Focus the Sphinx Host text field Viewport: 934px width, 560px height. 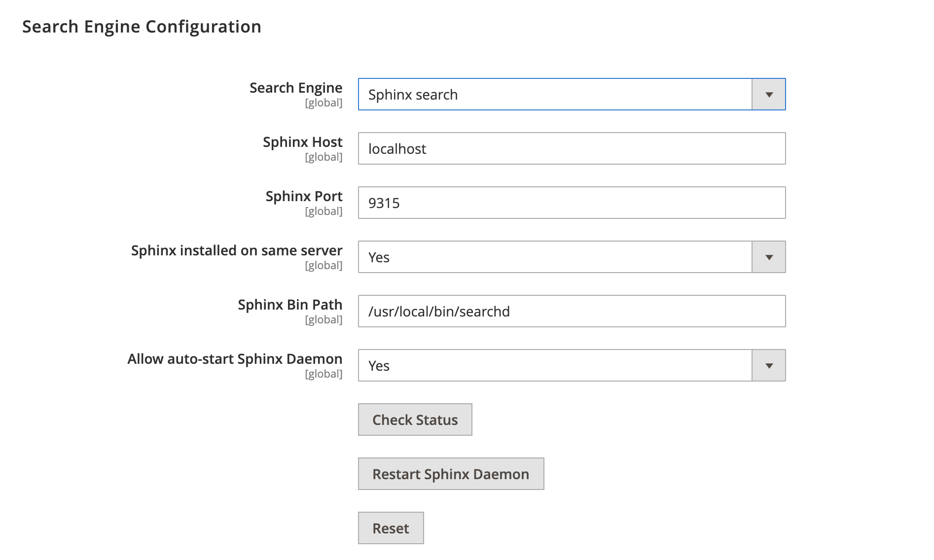[571, 148]
